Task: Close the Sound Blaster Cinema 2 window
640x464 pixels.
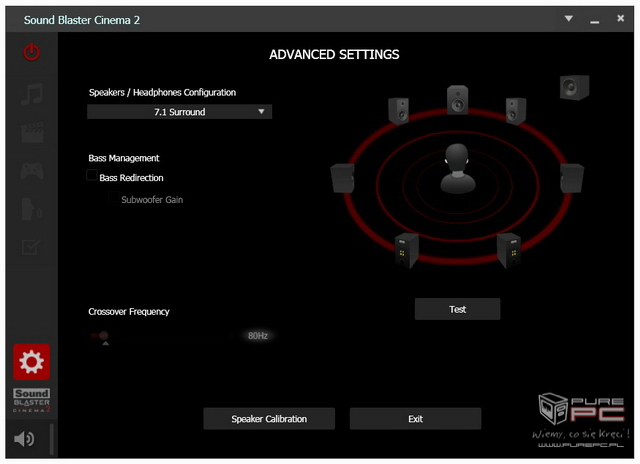Action: pyautogui.click(x=620, y=18)
